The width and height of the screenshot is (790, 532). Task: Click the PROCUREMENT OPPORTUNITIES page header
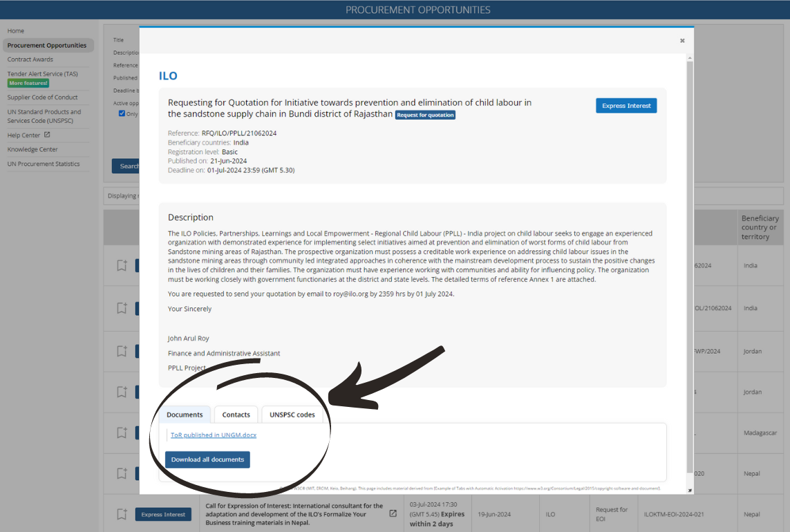point(417,10)
